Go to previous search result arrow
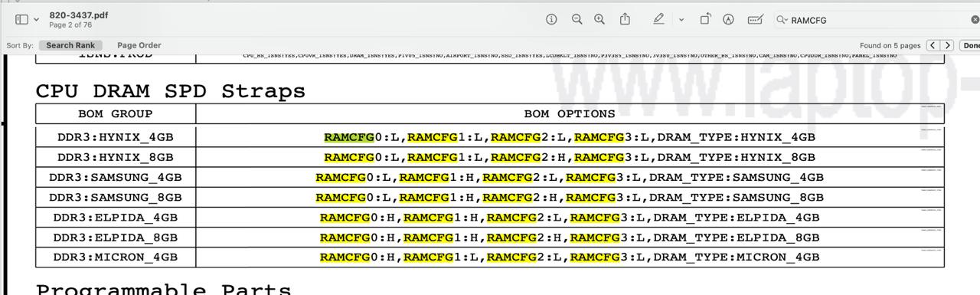This screenshot has height=295, width=980. (933, 45)
